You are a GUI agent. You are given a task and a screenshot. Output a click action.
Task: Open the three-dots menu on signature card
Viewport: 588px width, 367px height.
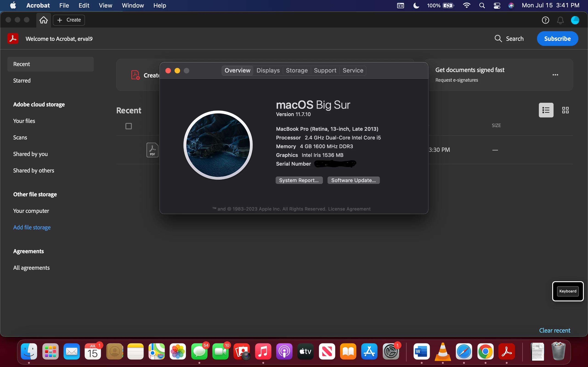click(x=555, y=75)
